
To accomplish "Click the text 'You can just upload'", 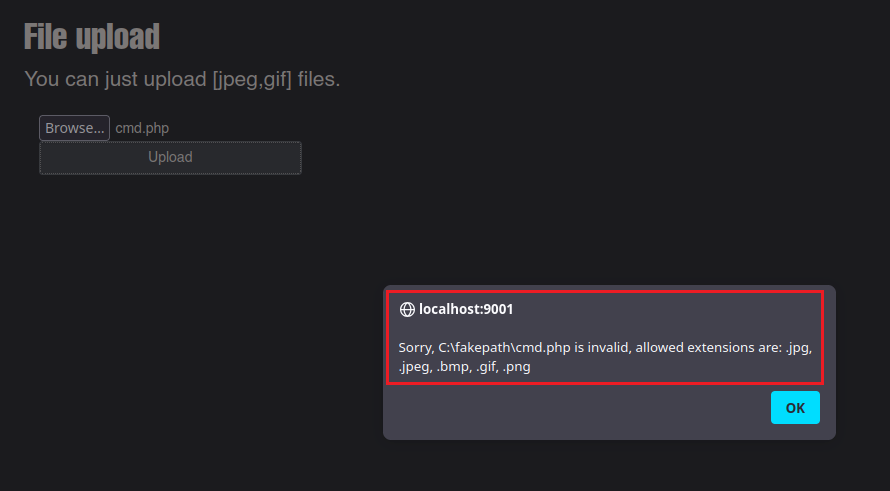I will 115,79.
